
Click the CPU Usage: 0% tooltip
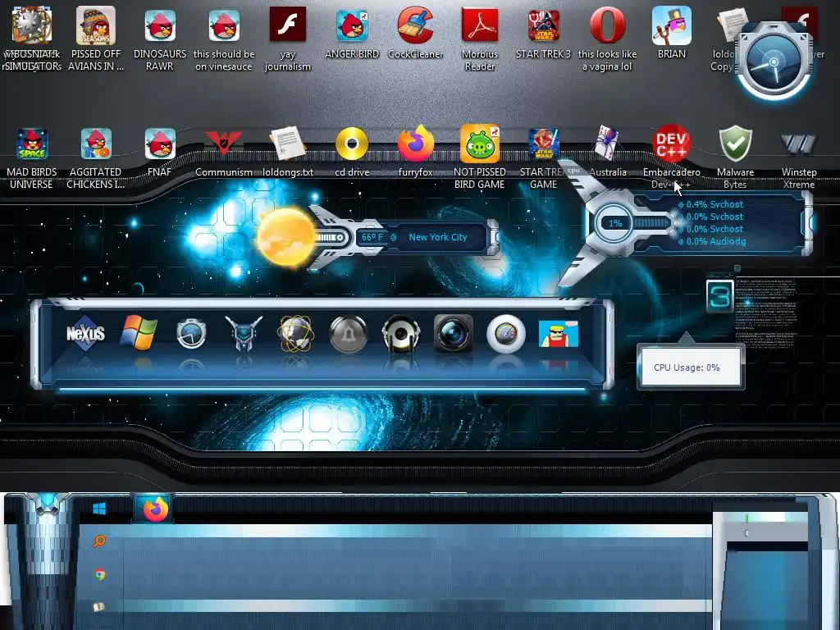[690, 367]
